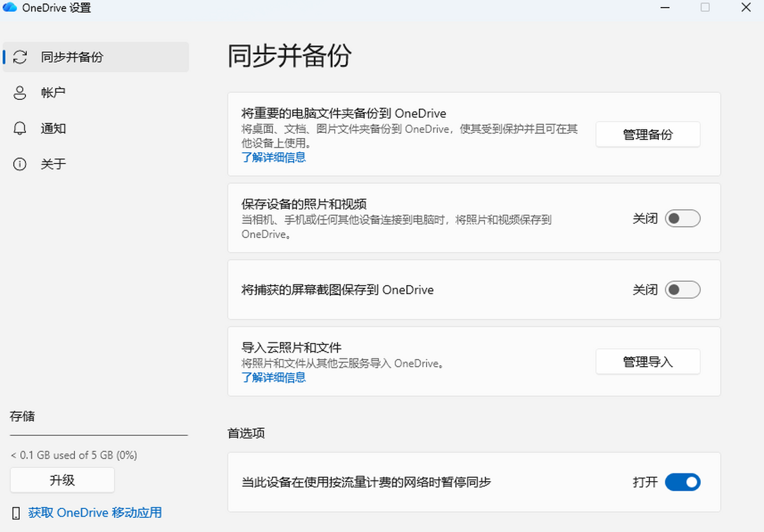
Task: Click the 同步并备份 page heading
Action: [290, 57]
